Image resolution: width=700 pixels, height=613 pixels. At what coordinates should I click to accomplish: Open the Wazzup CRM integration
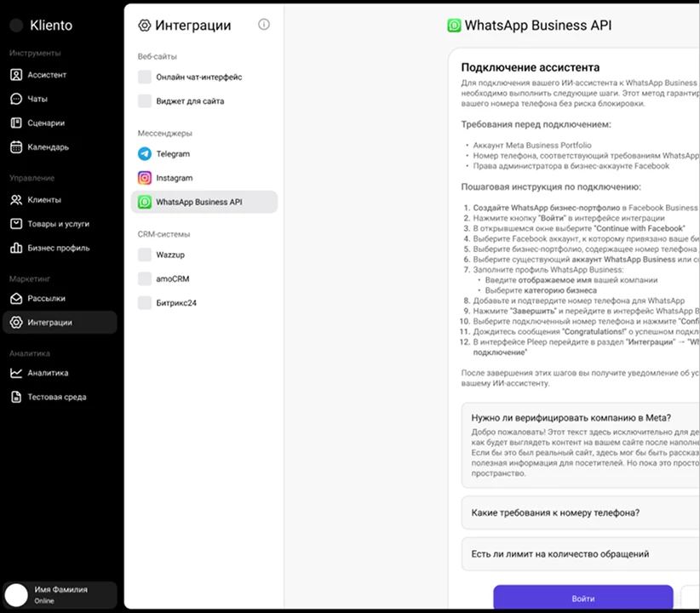[x=171, y=255]
